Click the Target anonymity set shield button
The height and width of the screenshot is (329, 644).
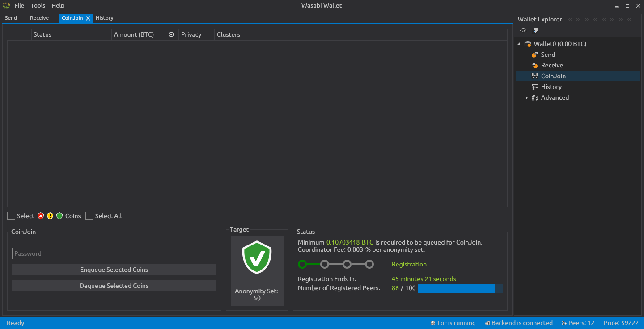257,271
